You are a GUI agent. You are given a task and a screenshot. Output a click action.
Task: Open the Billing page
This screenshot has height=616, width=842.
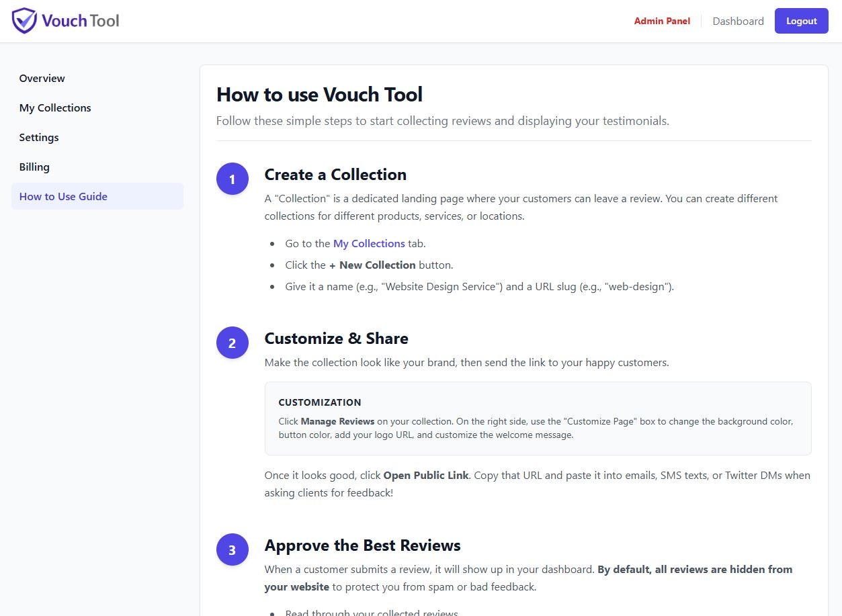tap(34, 167)
